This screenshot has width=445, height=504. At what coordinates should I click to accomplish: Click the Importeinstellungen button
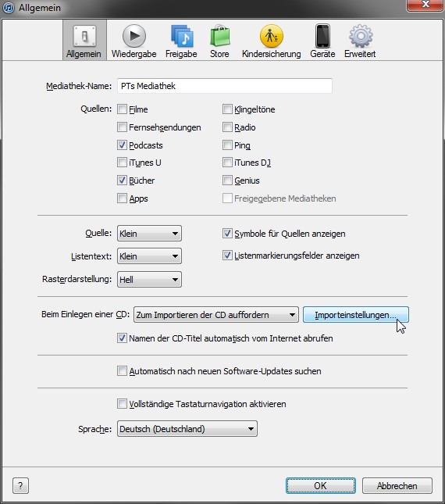click(x=356, y=315)
